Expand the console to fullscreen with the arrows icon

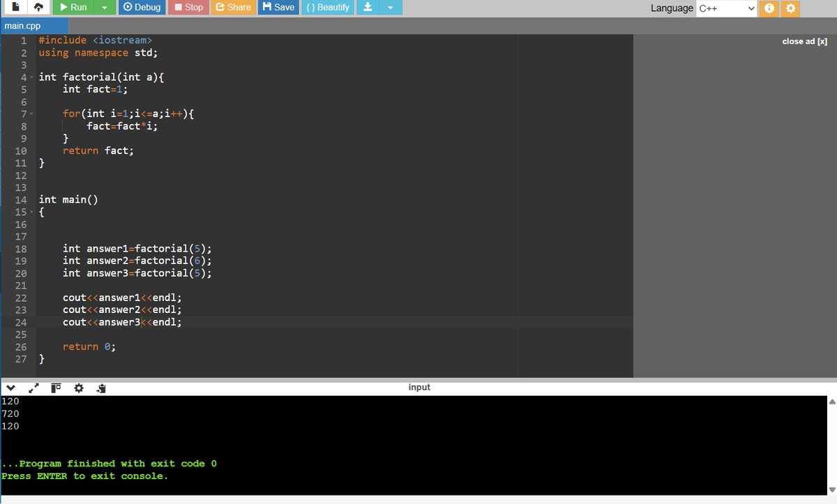point(32,388)
